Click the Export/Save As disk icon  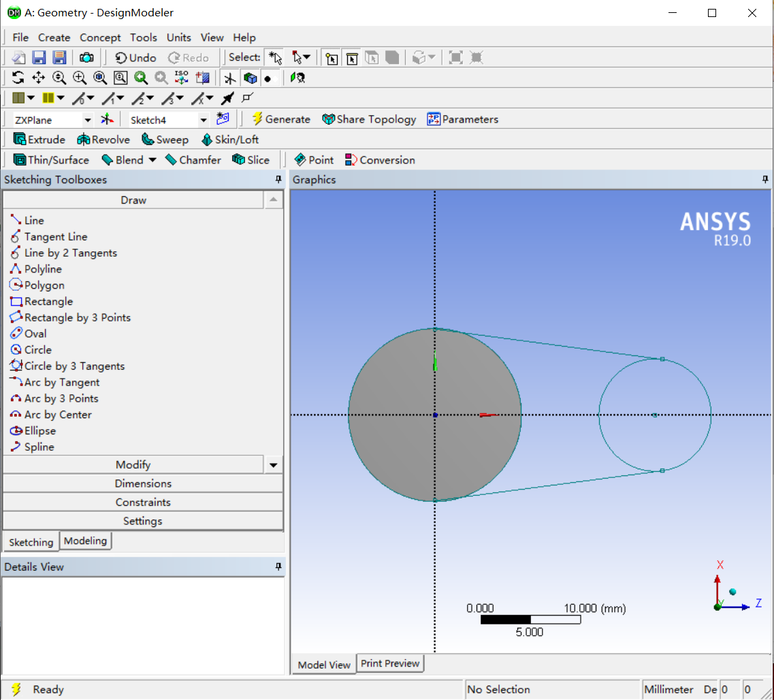59,58
